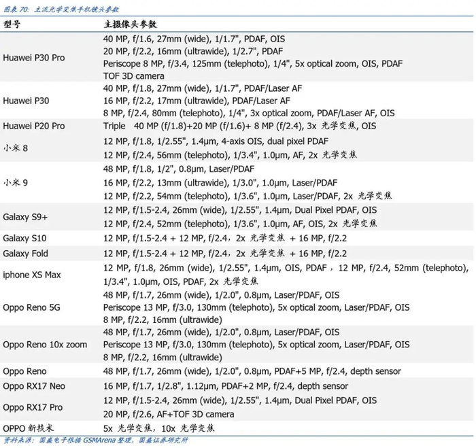Viewport: 476px width, 448px height.
Task: Select the 'Oppo RX17 Neo' model cell
Action: coord(34,386)
